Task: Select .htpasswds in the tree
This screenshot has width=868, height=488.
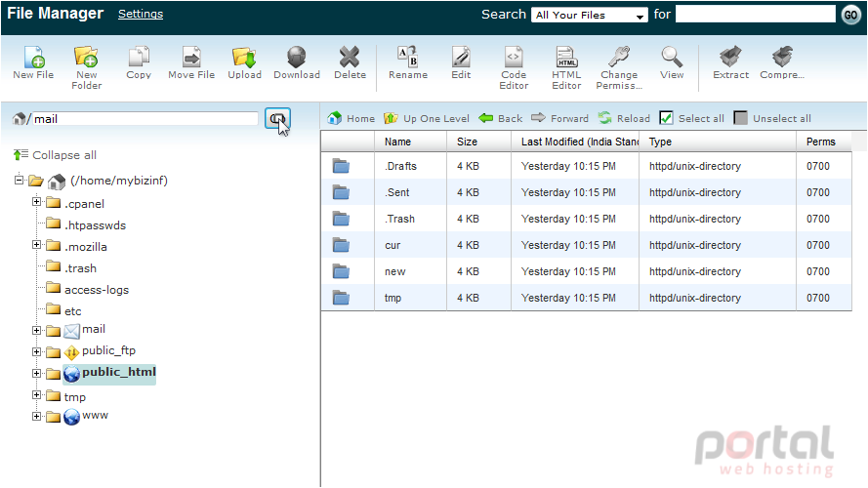Action: pyautogui.click(x=96, y=225)
